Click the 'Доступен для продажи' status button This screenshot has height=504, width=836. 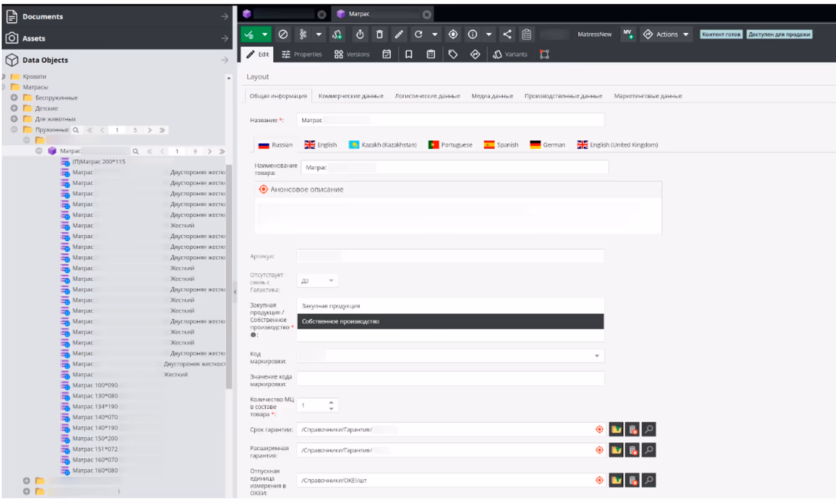click(x=779, y=34)
